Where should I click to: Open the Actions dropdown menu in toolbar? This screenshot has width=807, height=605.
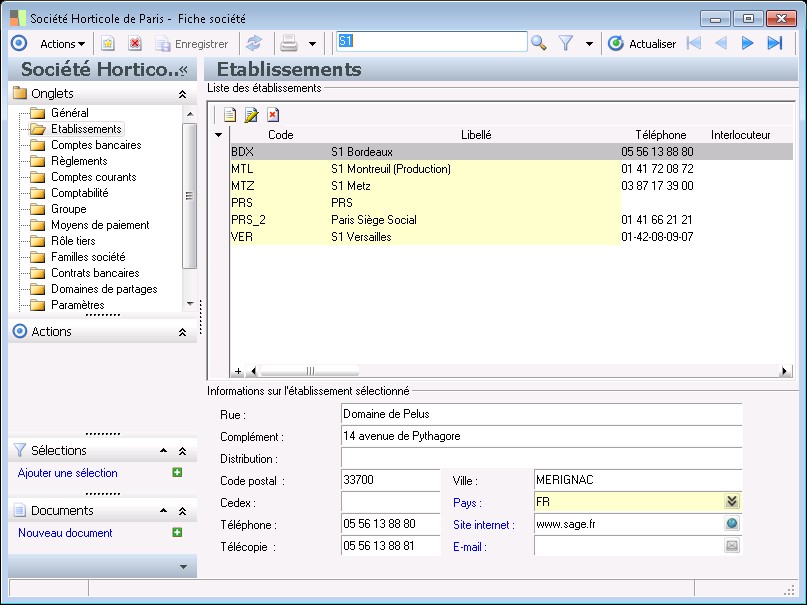click(x=62, y=43)
